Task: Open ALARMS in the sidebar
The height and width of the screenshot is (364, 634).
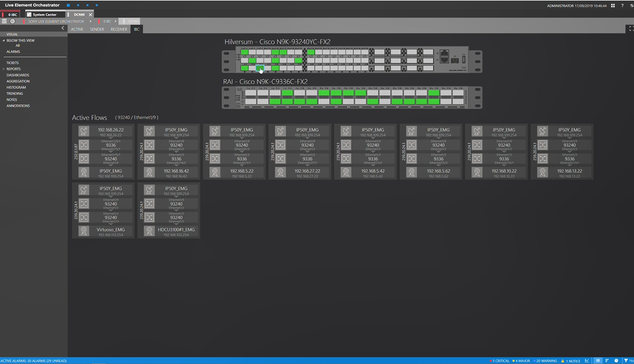Action: point(13,52)
